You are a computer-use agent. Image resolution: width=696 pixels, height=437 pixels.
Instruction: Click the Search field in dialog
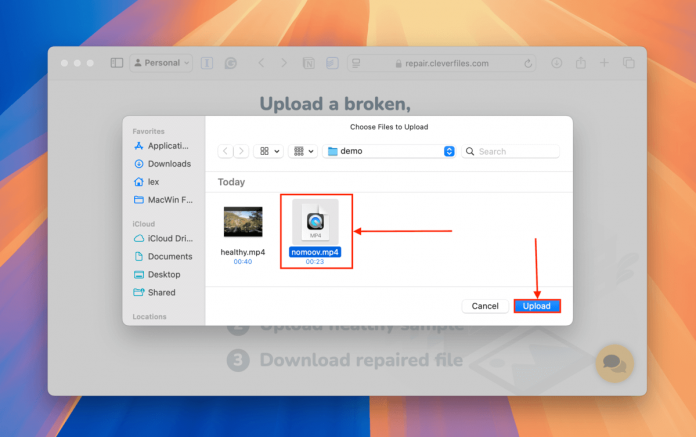515,151
